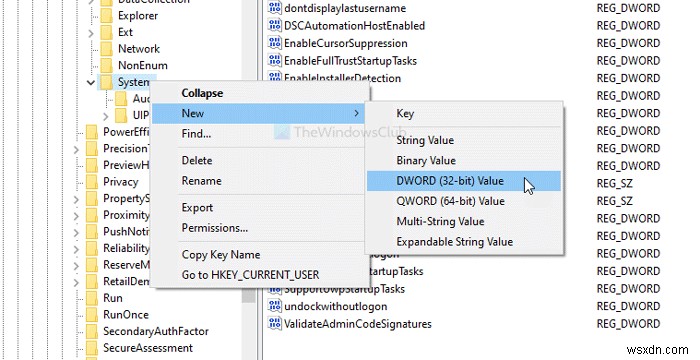
Task: Click REG_DWORD in the EnableFullTrustStartupTasks row
Action: (x=628, y=60)
